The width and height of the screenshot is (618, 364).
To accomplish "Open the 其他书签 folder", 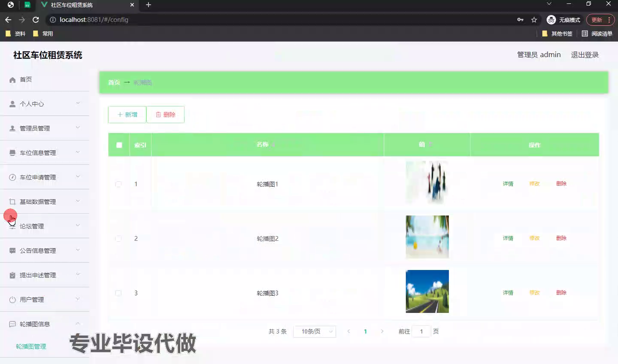I will coord(557,33).
